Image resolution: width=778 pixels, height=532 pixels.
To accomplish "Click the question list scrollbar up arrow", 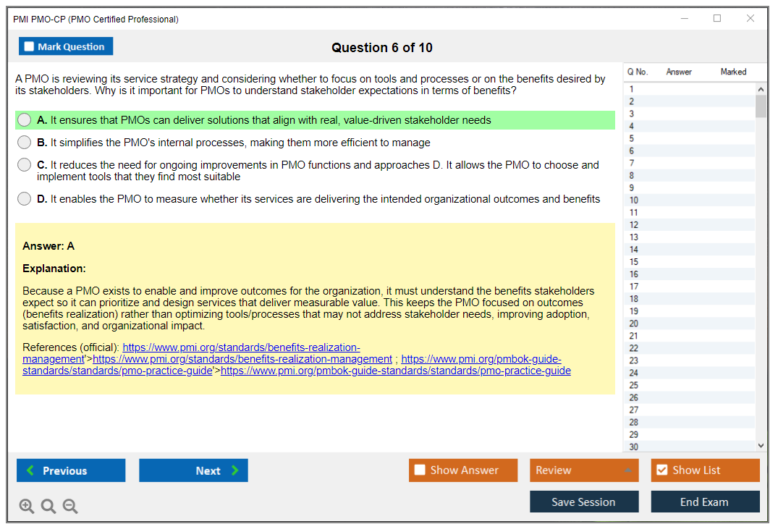I will click(x=759, y=88).
